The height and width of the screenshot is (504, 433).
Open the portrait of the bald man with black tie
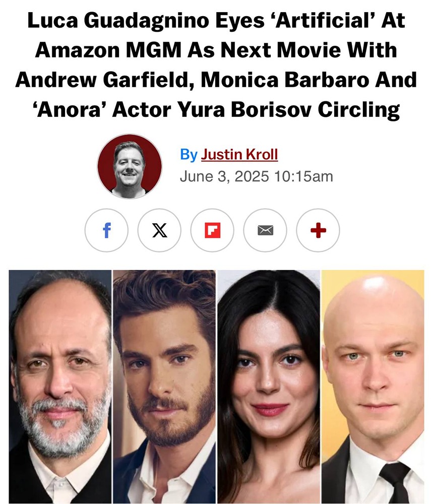tap(373, 387)
